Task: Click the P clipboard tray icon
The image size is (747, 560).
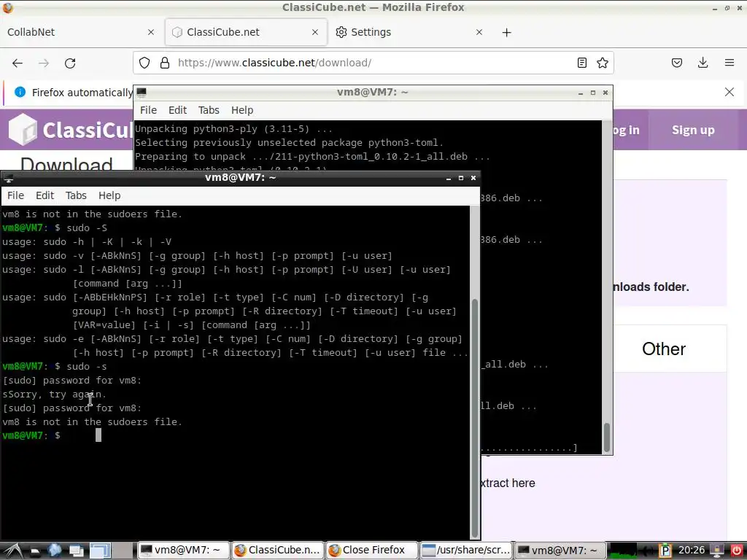Action: click(665, 551)
